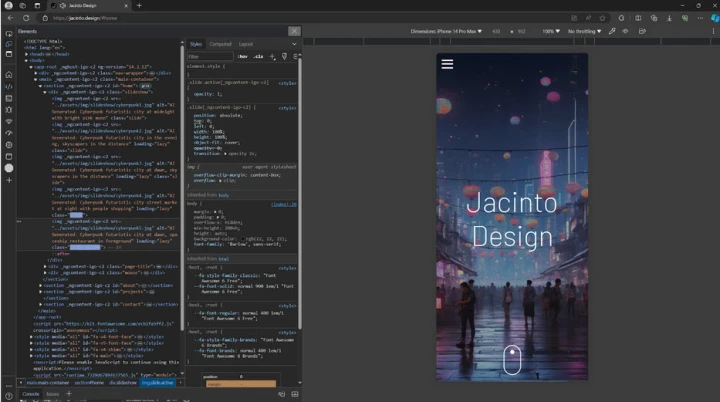This screenshot has width=720, height=402.
Task: Click the orange margin box model region
Action: pos(242,384)
